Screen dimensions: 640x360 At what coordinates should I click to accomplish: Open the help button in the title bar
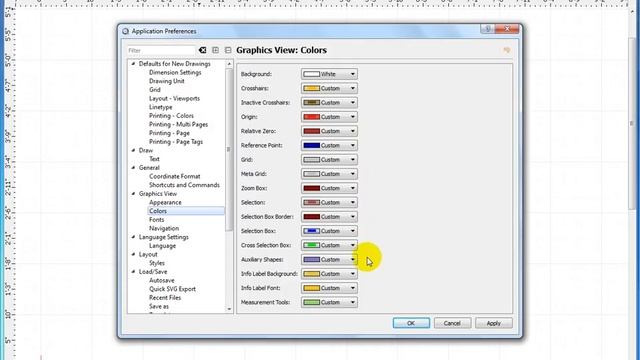[x=487, y=29]
